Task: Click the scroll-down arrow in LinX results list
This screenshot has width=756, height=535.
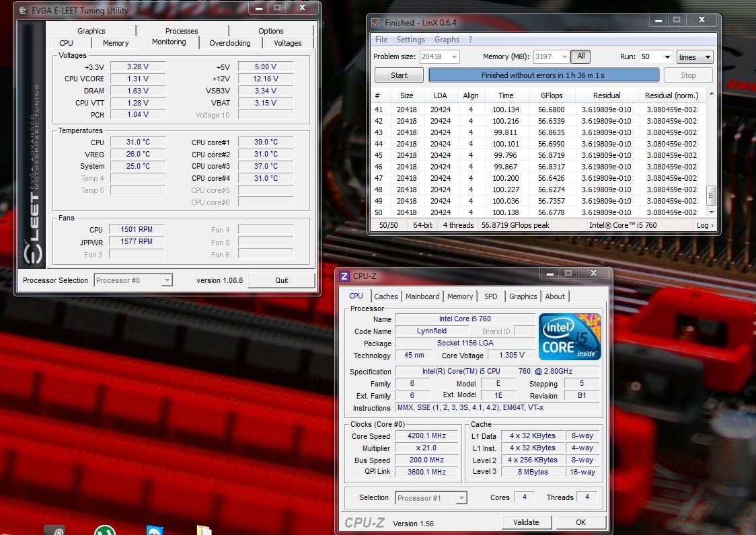Action: click(711, 212)
